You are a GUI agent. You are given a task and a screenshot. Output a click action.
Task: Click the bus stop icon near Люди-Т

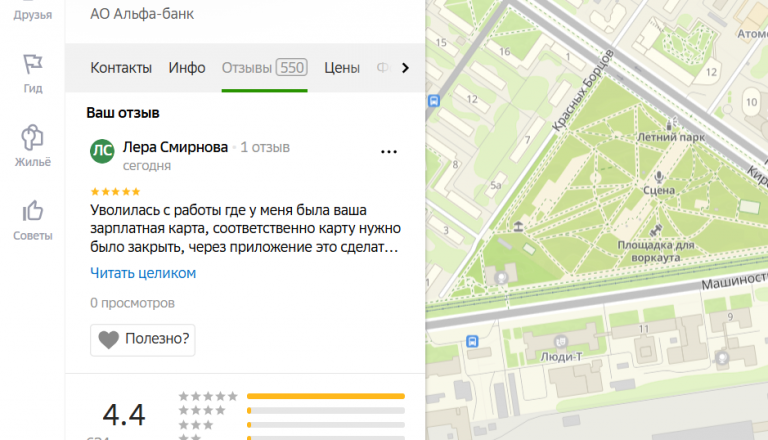click(x=472, y=341)
